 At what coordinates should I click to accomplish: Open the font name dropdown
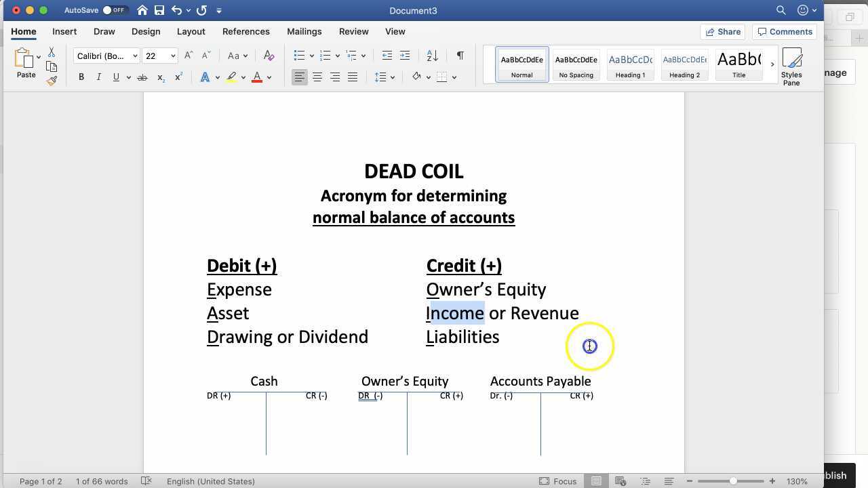(135, 56)
